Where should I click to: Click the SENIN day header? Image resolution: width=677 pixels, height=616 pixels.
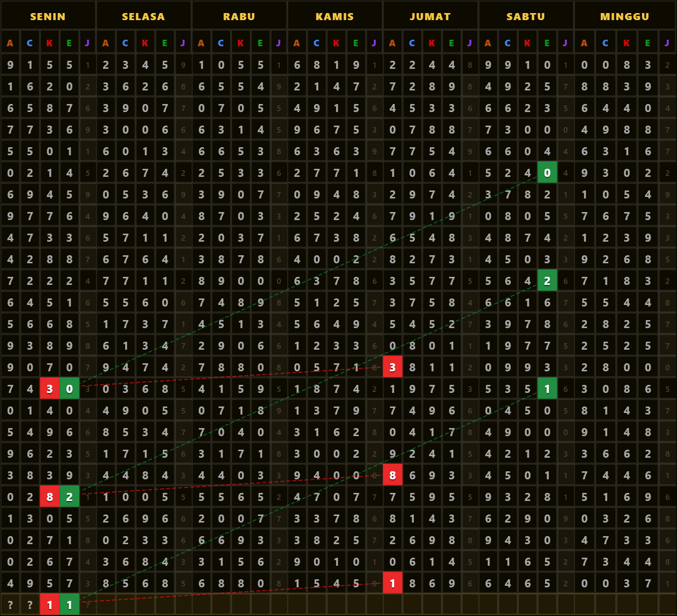[x=48, y=16]
